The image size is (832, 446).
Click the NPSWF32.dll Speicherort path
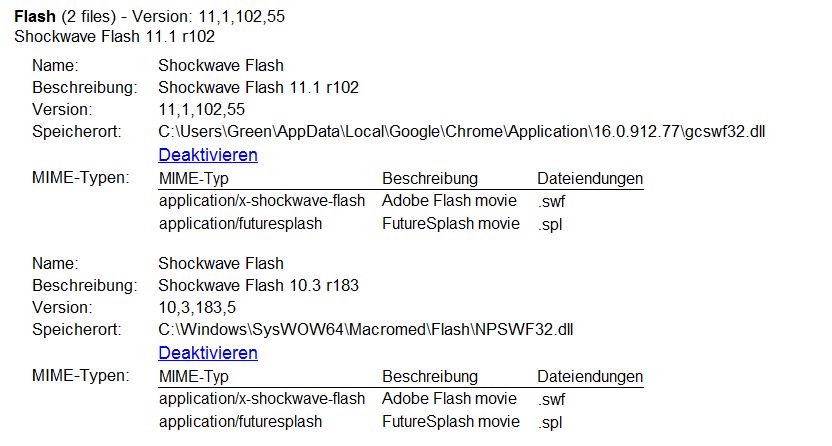(366, 329)
